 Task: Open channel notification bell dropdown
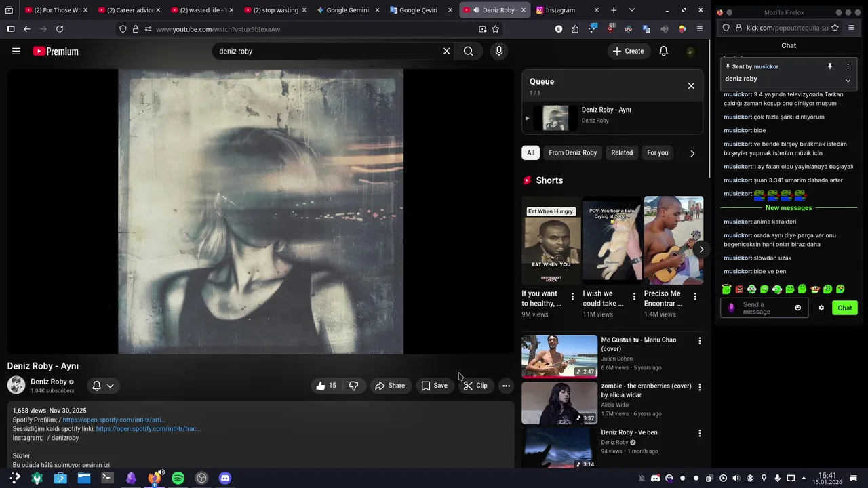(x=103, y=386)
